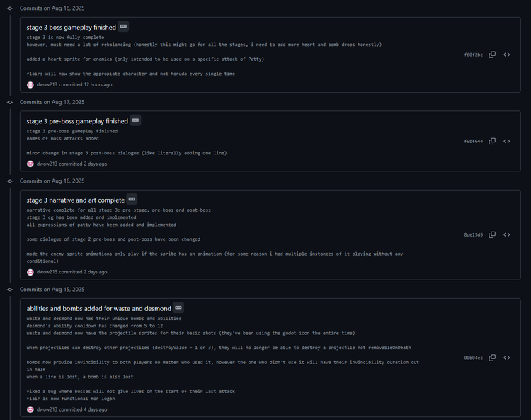531x420 pixels.
Task: Open commit hash 00b04ec link
Action: pos(473,358)
